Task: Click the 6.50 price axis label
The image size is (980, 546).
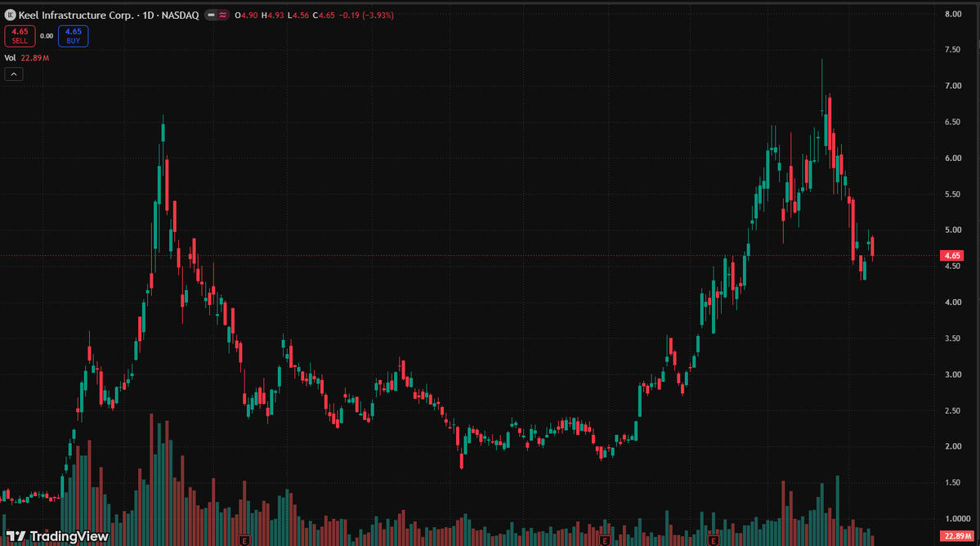Action: (x=953, y=122)
